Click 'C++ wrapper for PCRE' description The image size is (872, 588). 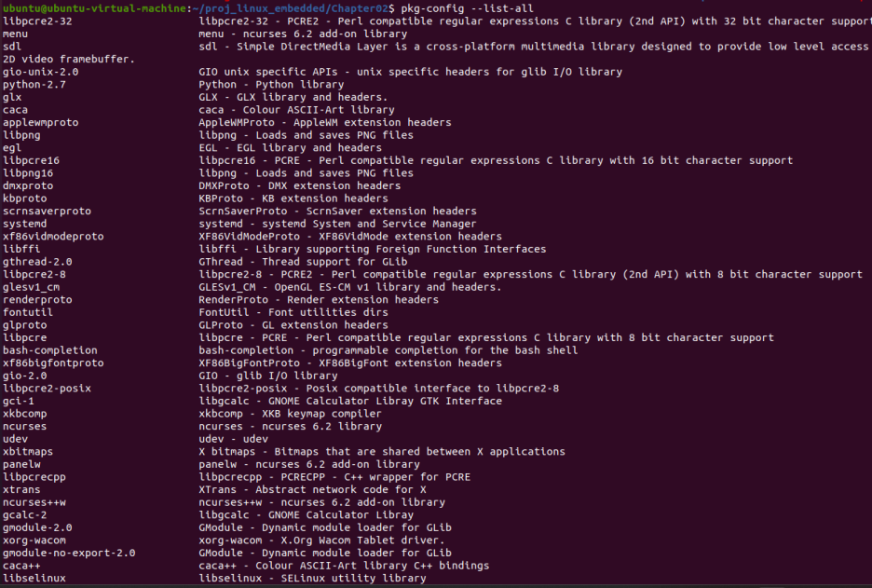[x=407, y=477]
